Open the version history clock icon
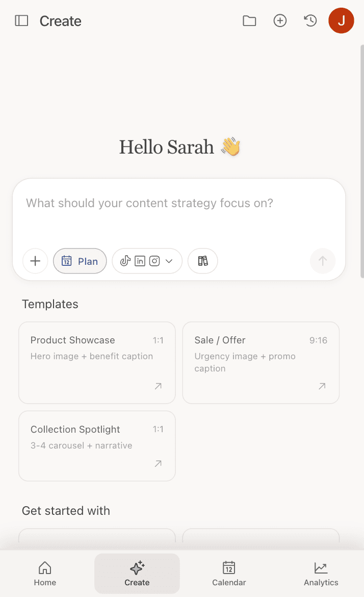The width and height of the screenshot is (364, 597). (310, 21)
